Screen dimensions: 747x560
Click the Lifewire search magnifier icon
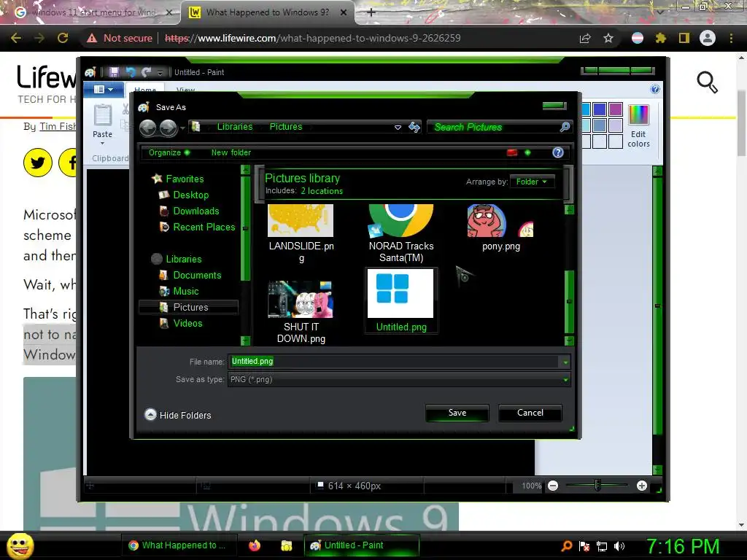point(707,82)
